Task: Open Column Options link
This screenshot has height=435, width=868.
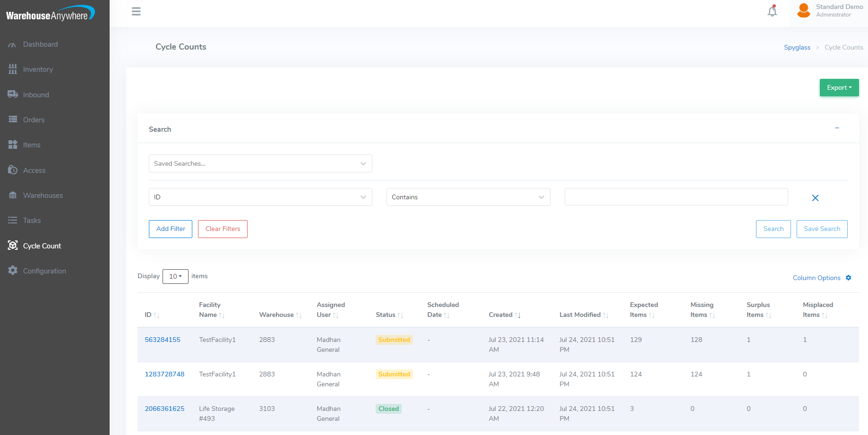Action: (x=816, y=278)
